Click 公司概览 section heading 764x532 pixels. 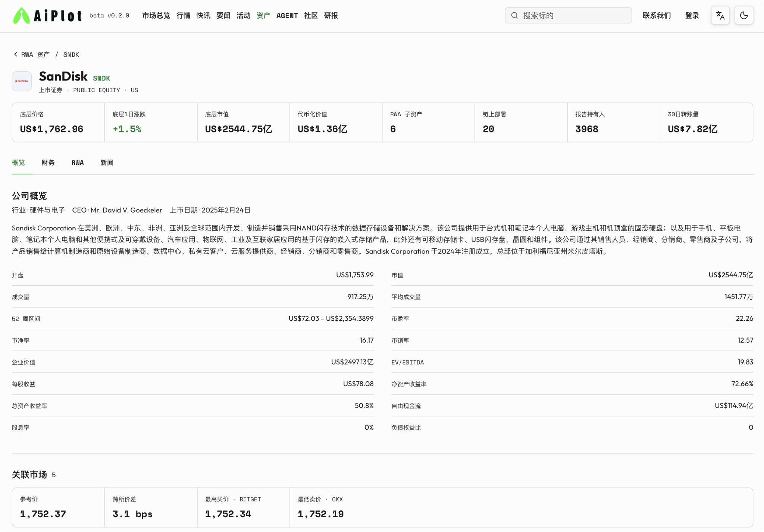pos(29,196)
